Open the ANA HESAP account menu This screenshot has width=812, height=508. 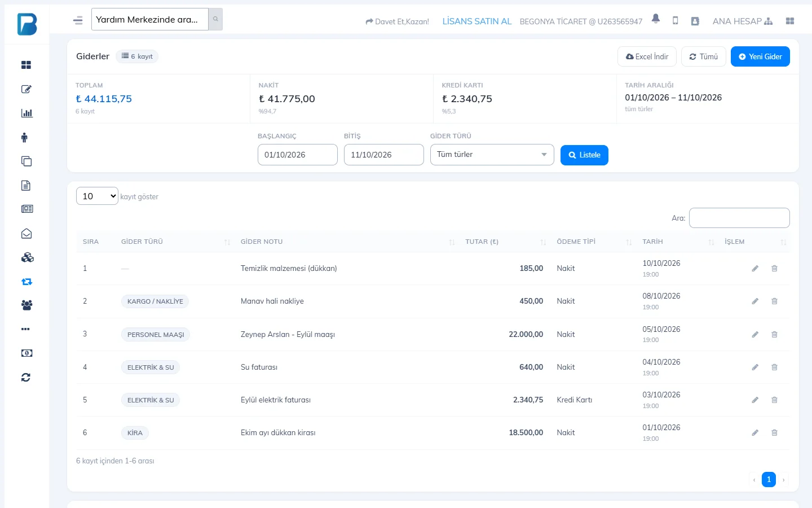click(x=743, y=21)
